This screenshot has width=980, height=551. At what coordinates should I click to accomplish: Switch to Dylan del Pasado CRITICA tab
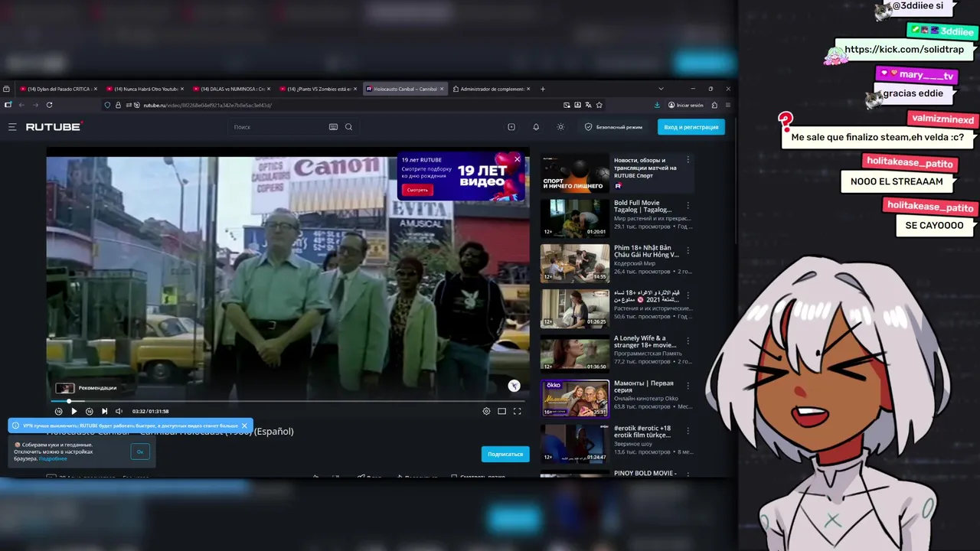[57, 89]
